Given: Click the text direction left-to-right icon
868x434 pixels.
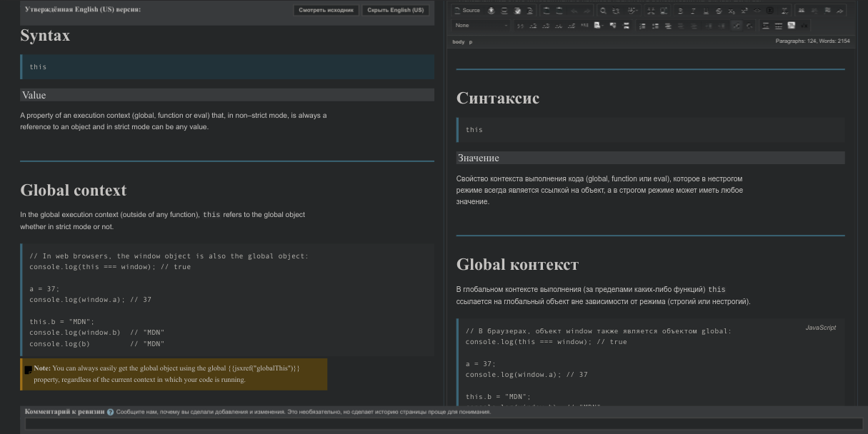Looking at the screenshot, I should 736,26.
